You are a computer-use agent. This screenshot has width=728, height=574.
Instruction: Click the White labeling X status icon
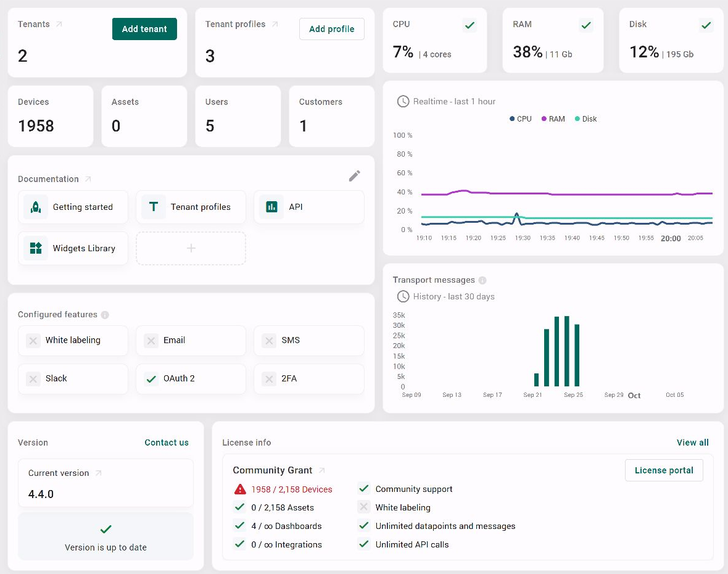33,341
